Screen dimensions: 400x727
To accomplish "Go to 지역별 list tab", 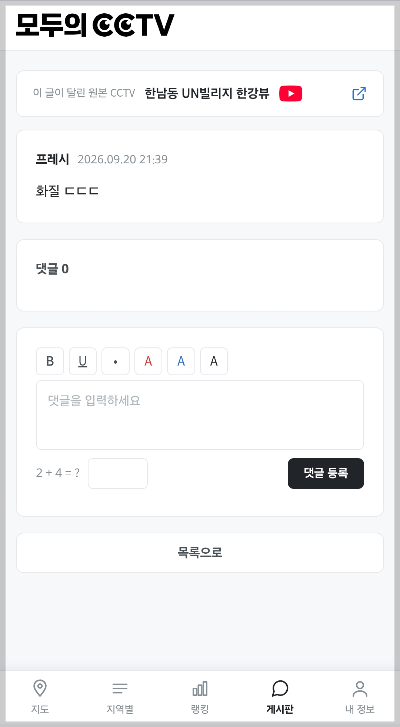I will click(x=120, y=697).
